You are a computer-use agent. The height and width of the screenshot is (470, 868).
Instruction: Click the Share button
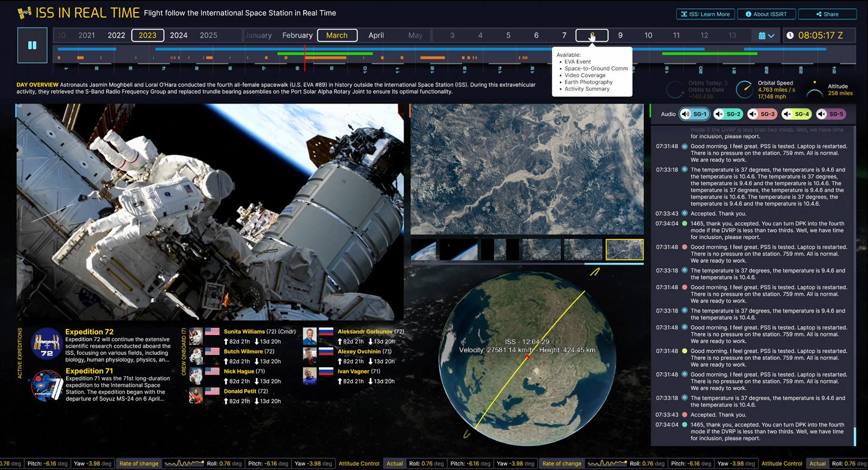pyautogui.click(x=828, y=14)
